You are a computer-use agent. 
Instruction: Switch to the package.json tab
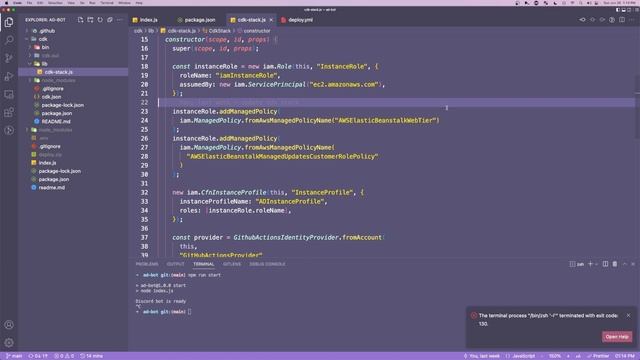(x=196, y=20)
